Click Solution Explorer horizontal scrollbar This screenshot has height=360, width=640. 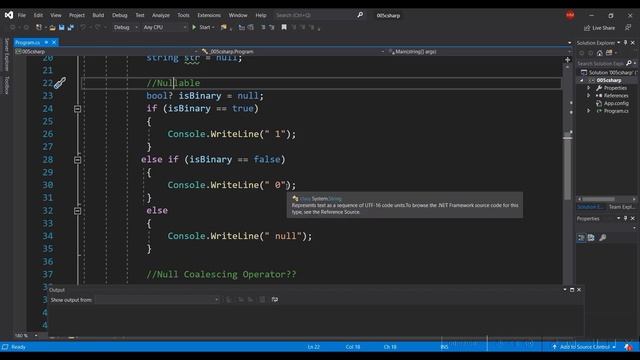click(x=598, y=199)
